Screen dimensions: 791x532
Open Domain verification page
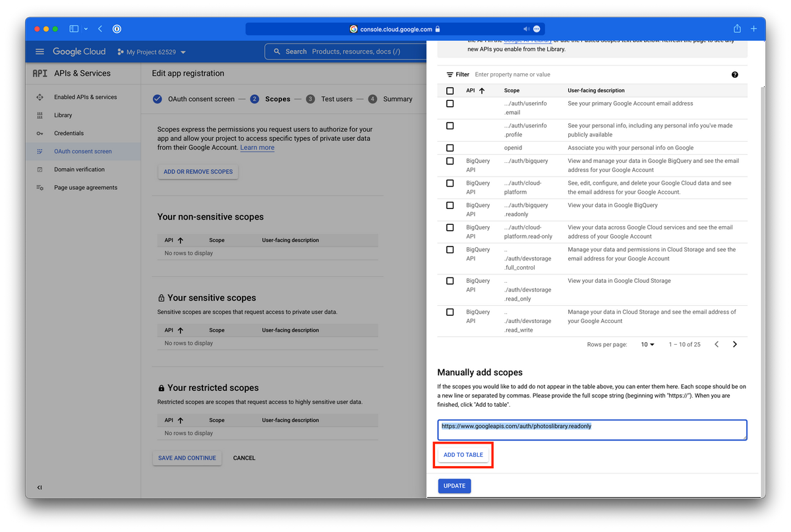(79, 169)
